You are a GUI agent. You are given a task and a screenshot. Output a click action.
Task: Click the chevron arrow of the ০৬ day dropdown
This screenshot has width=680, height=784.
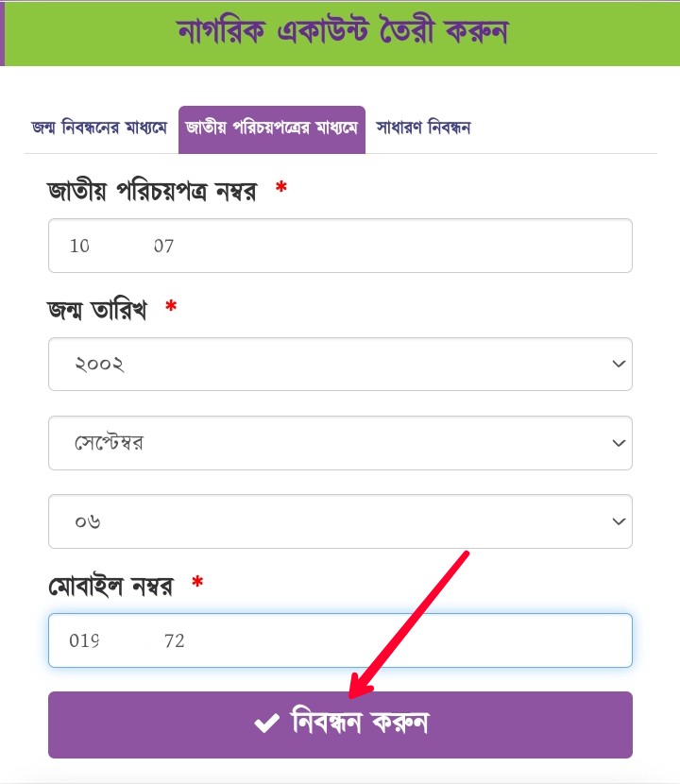(619, 521)
